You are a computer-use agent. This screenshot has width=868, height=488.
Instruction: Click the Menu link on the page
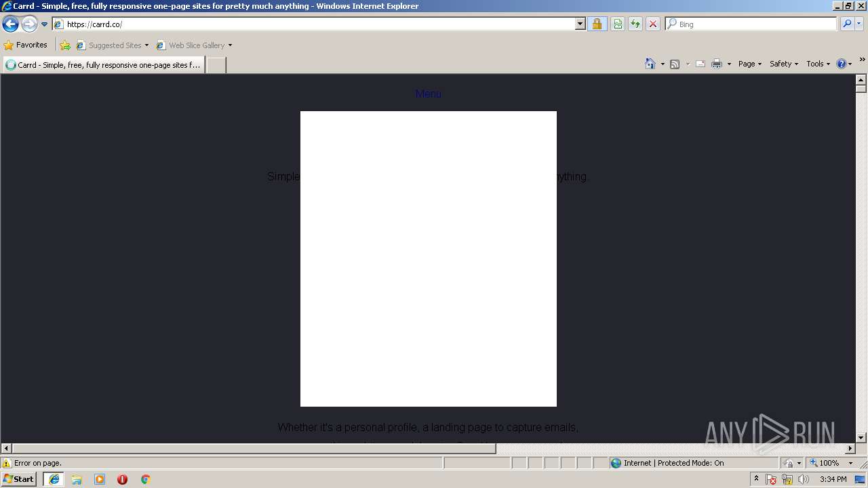click(x=429, y=94)
